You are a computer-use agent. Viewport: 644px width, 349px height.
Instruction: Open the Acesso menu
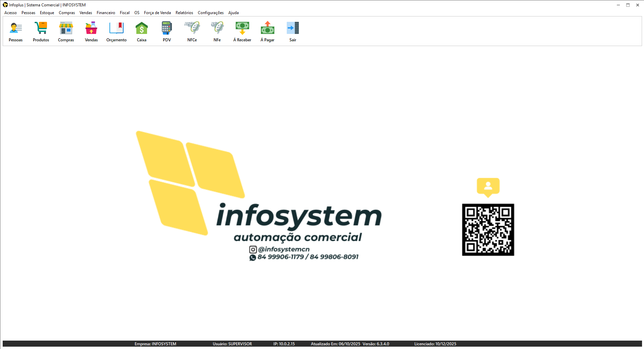pyautogui.click(x=10, y=13)
